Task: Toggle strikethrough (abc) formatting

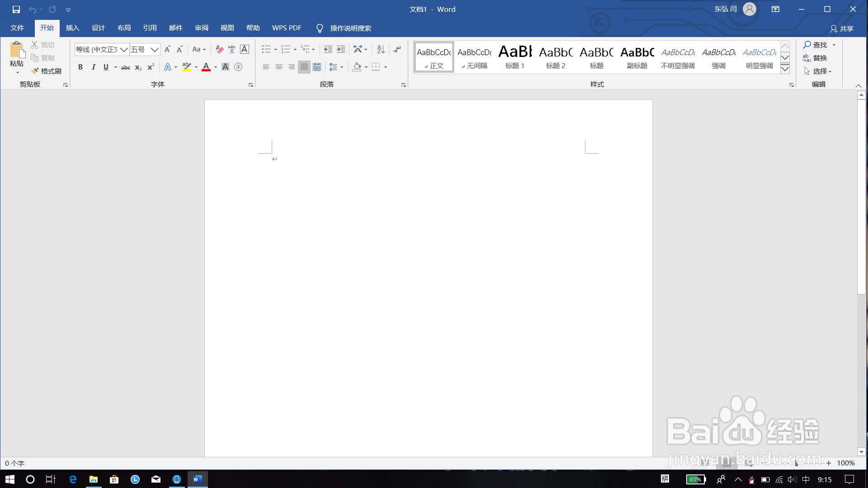Action: pyautogui.click(x=126, y=67)
